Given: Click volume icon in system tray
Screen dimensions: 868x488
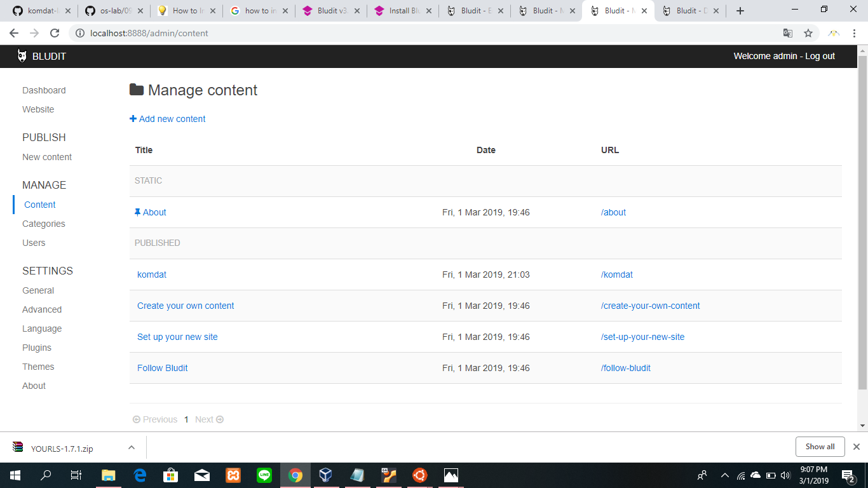Looking at the screenshot, I should (x=785, y=475).
